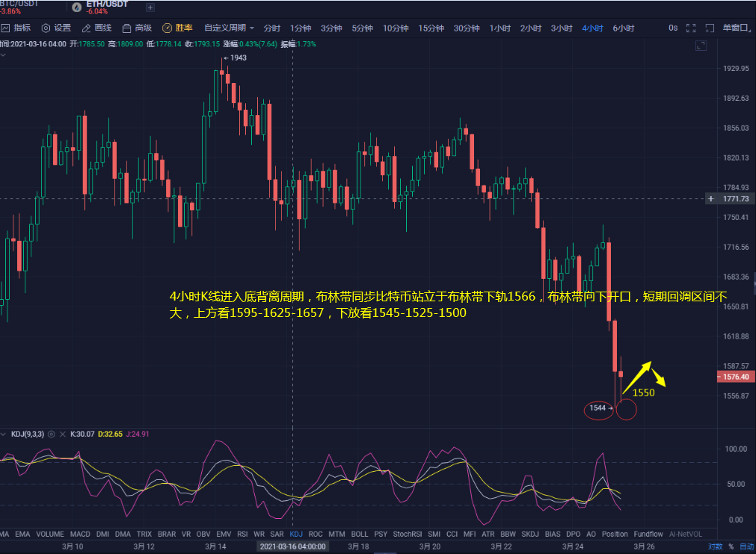756x554 pixels.
Task: Open the 单窗口 window layout dropdown
Action: click(x=737, y=28)
